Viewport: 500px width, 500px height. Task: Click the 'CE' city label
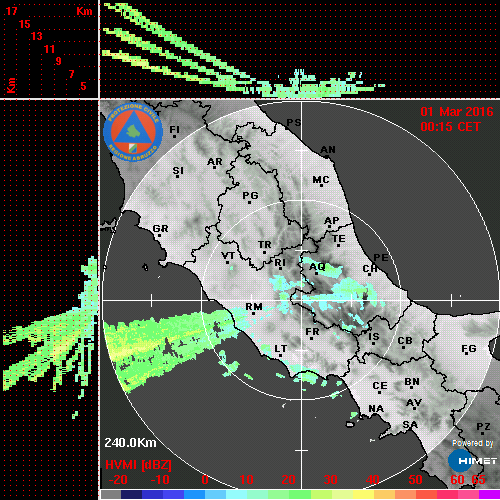380,386
